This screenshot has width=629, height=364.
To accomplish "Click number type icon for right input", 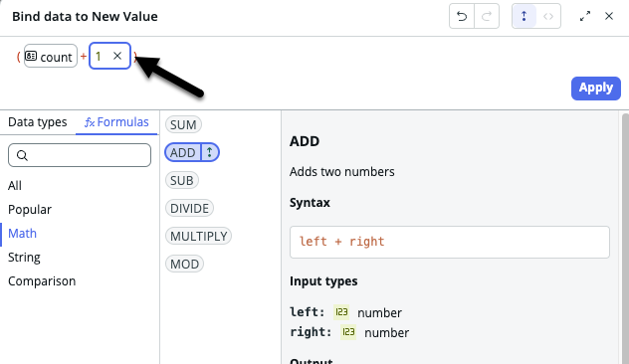I will [x=348, y=332].
